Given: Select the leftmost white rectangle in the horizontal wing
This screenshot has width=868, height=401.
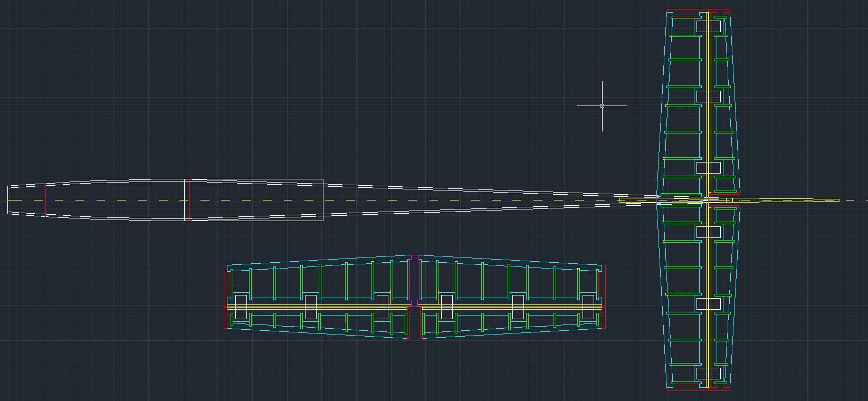Looking at the screenshot, I should 241,307.
